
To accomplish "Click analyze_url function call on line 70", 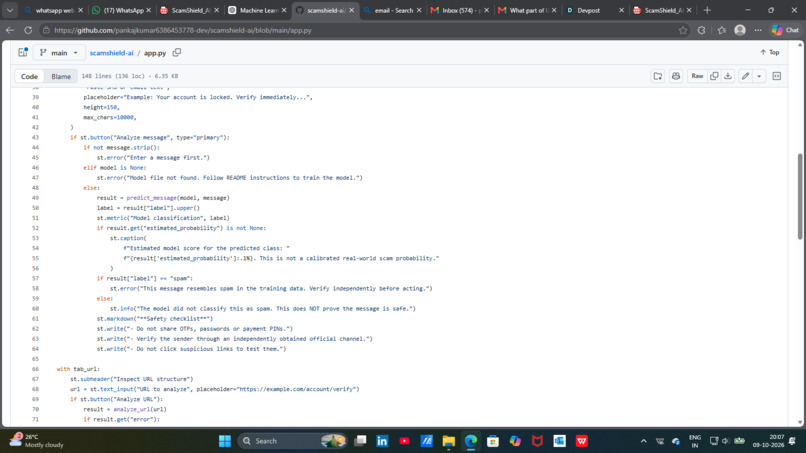I will coord(132,409).
